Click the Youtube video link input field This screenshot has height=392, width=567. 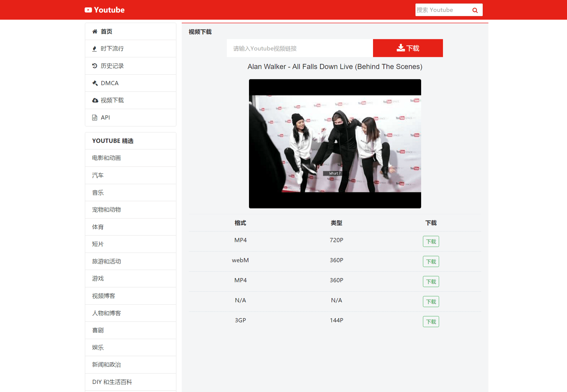[x=300, y=48]
